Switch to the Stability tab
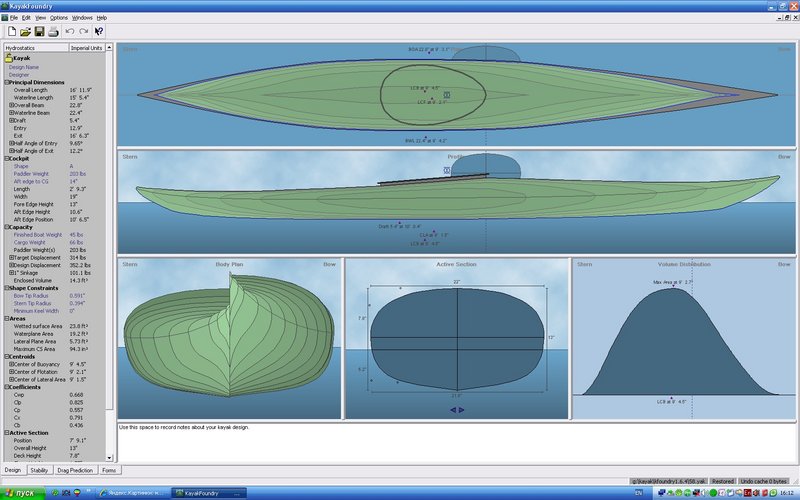Viewport: 800px width, 500px height. (x=39, y=470)
